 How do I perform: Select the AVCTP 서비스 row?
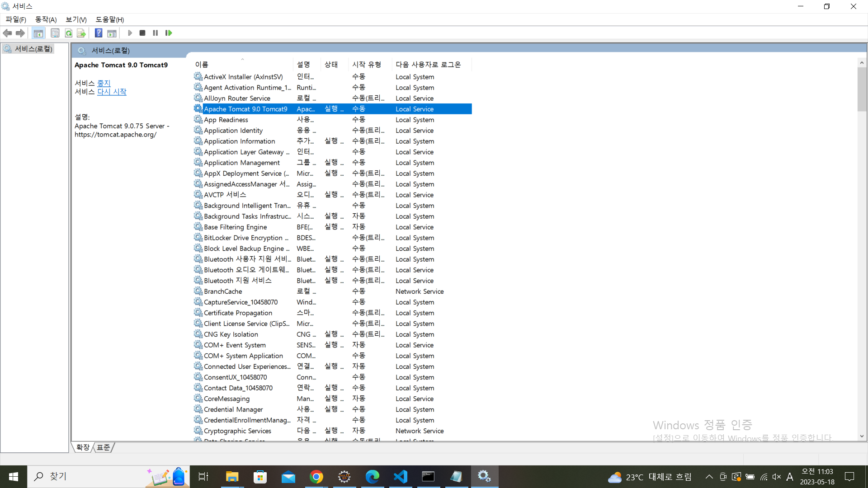332,195
